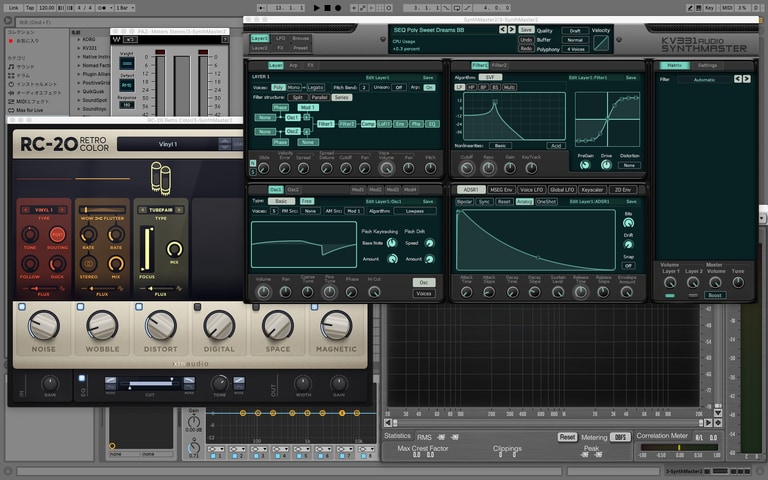Toggle the RC-20 DISTORT module on/off checkbox
The height and width of the screenshot is (480, 768).
pyautogui.click(x=139, y=307)
